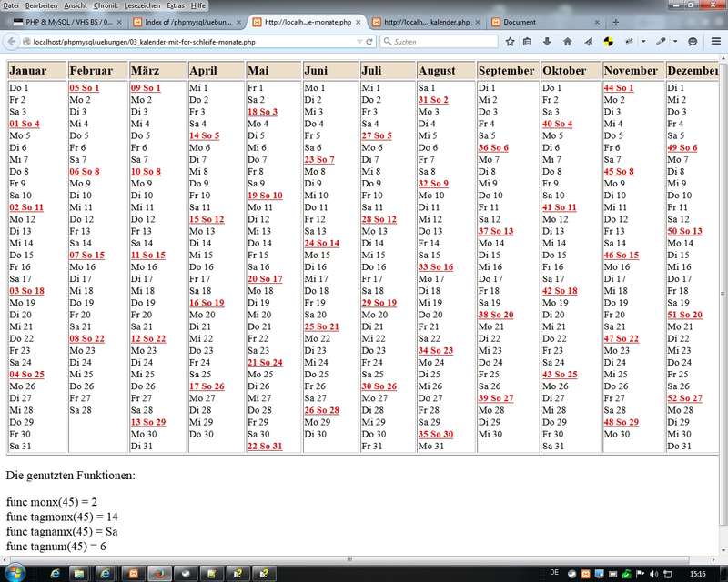Viewport: 728px width, 582px height.
Task: Open a new tab with the plus button
Action: point(616,22)
